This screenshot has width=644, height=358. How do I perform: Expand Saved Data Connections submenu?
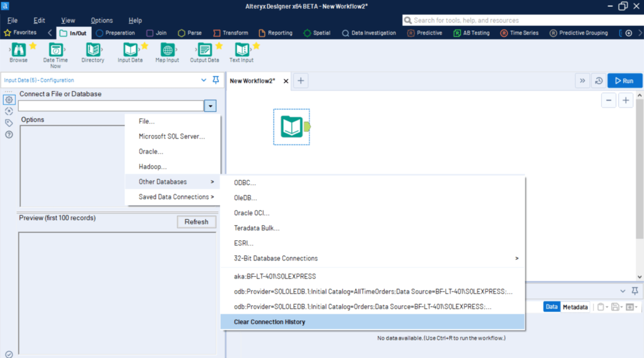(x=176, y=197)
